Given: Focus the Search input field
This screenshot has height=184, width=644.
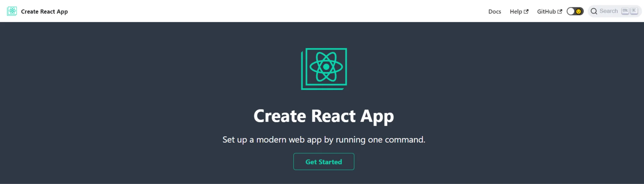Looking at the screenshot, I should (614, 11).
